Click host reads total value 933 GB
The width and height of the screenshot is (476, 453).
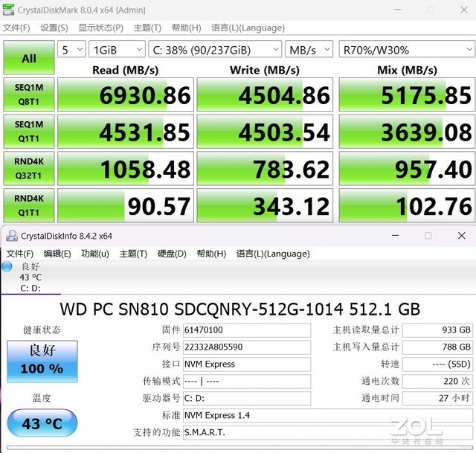[x=437, y=330]
